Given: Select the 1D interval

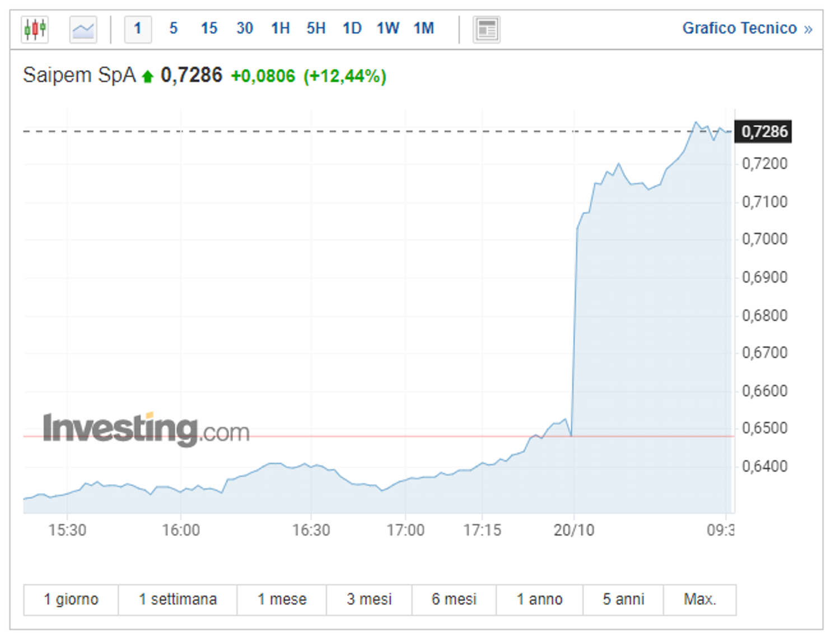Looking at the screenshot, I should tap(352, 29).
